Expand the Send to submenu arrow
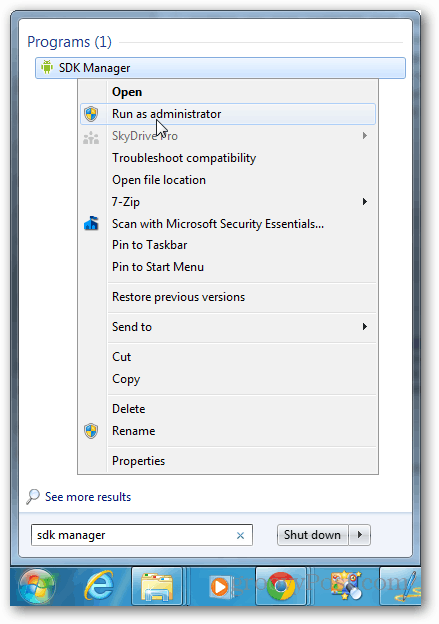The image size is (439, 624). 365,327
